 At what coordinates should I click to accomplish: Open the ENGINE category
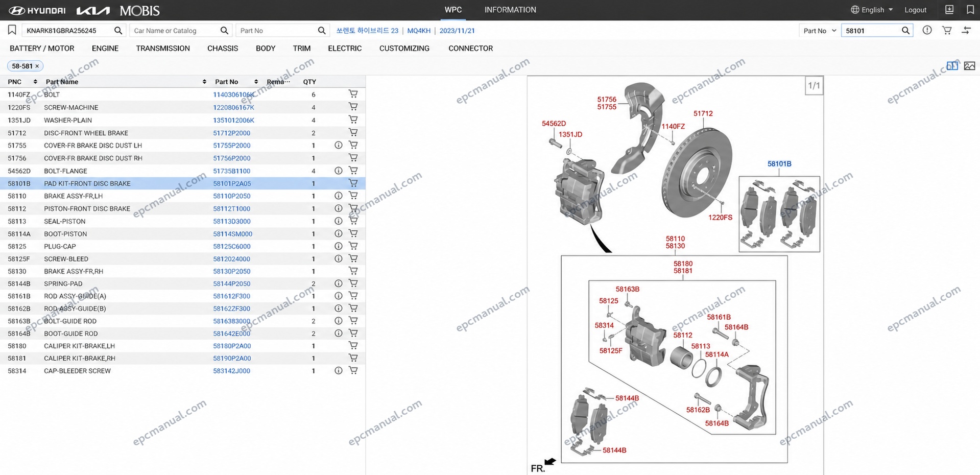tap(105, 48)
